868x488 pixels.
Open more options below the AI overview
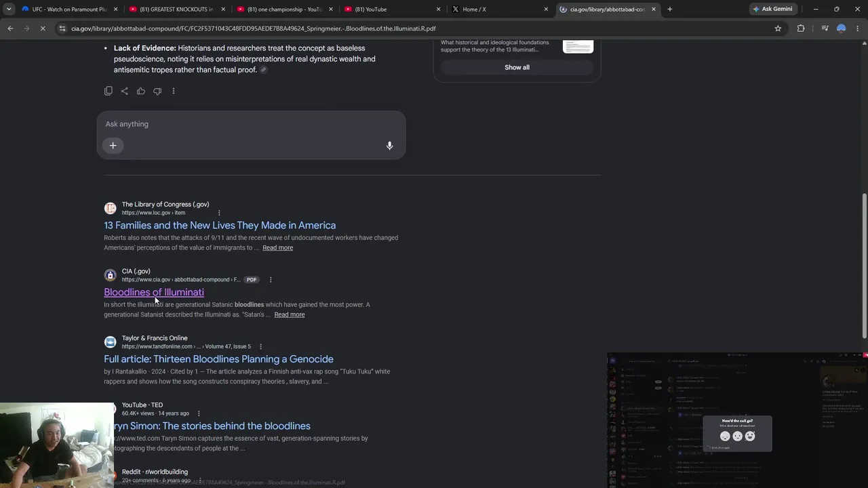[x=174, y=91]
